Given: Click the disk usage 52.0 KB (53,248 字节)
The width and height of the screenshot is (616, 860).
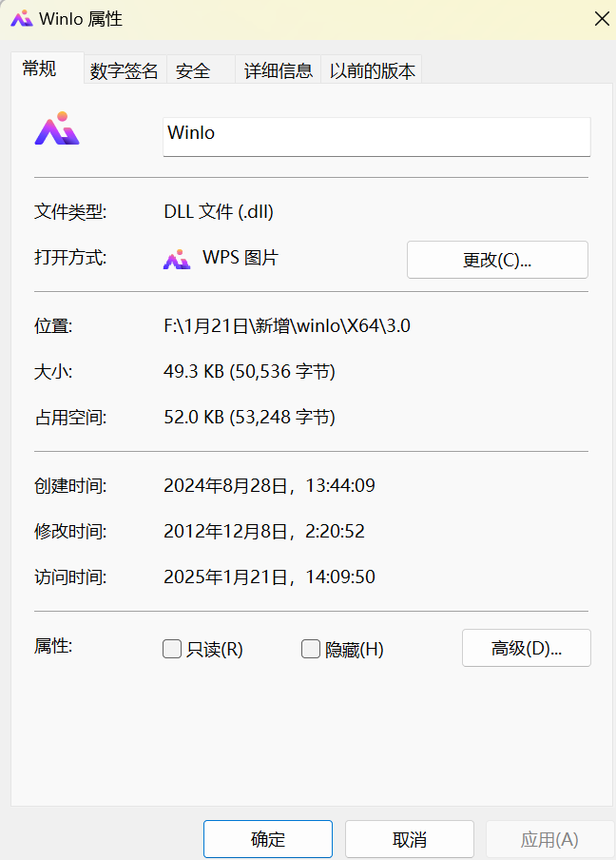Looking at the screenshot, I should tap(249, 417).
